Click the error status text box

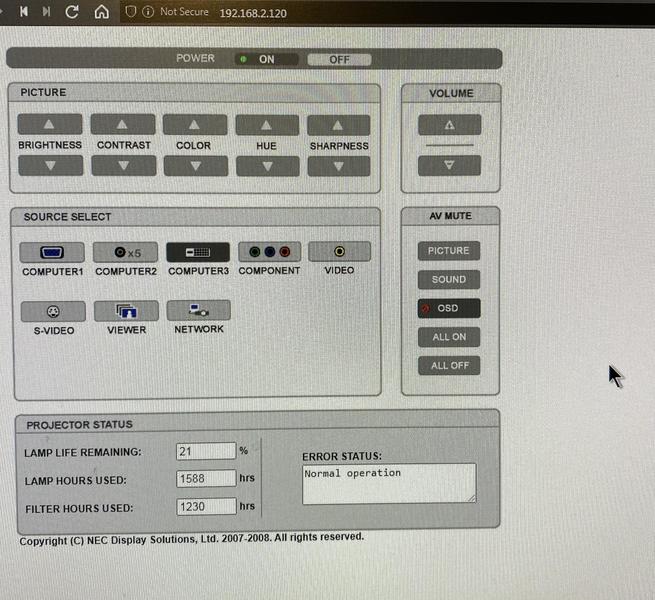coord(389,483)
